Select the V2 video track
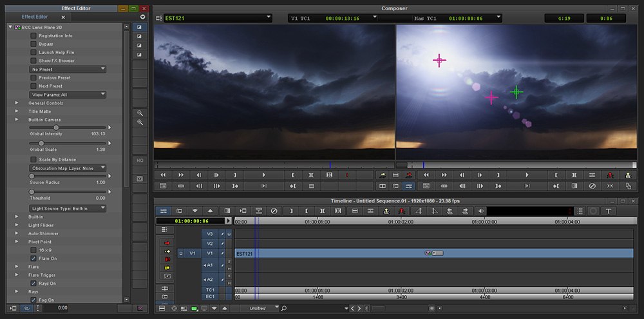Viewport: 644px width, 319px height. (209, 243)
